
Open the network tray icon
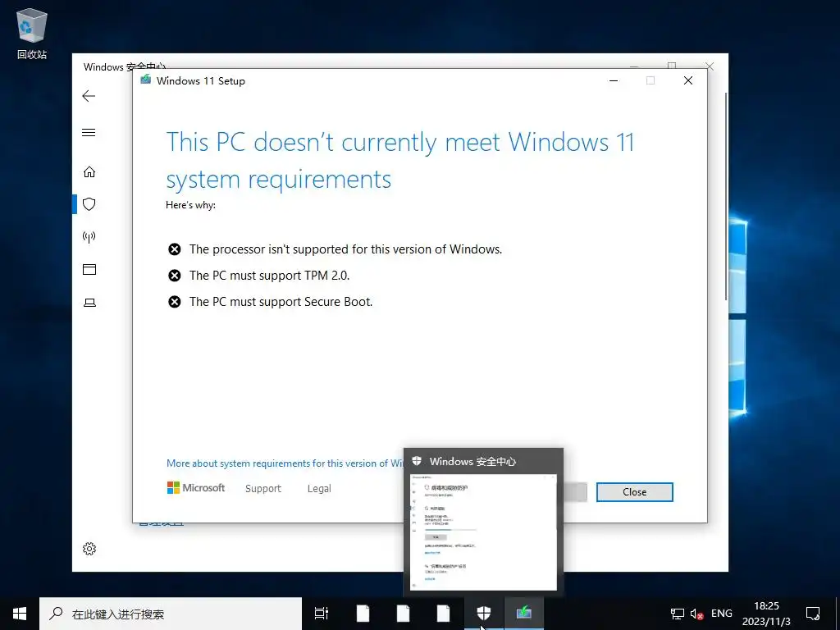pos(678,614)
